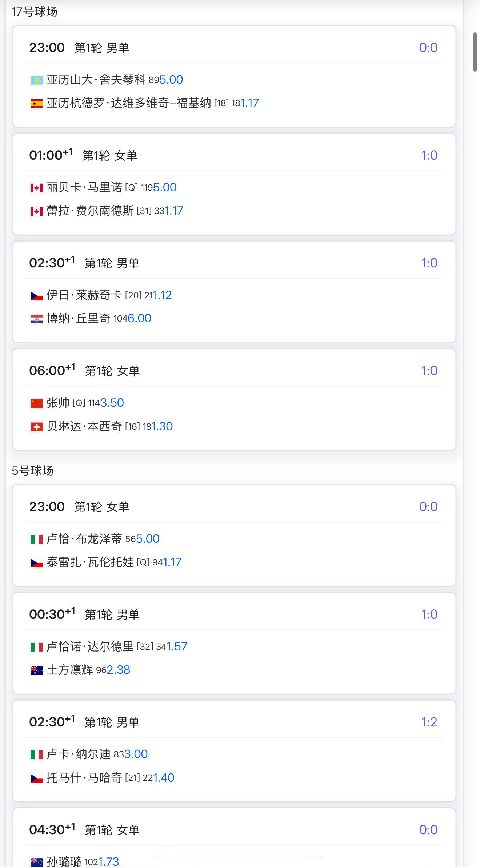The height and width of the screenshot is (868, 480).
Task: Select odds 6.00 for 博纳·丘里奇
Action: [139, 318]
